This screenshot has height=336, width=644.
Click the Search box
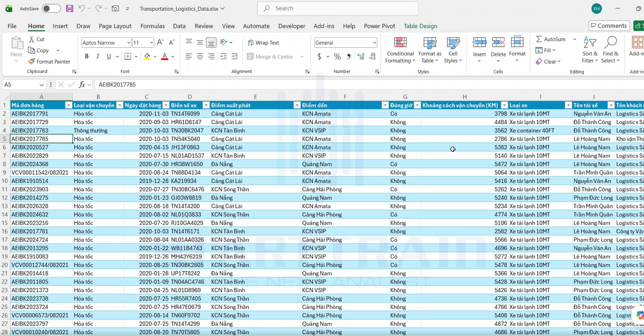338,8
